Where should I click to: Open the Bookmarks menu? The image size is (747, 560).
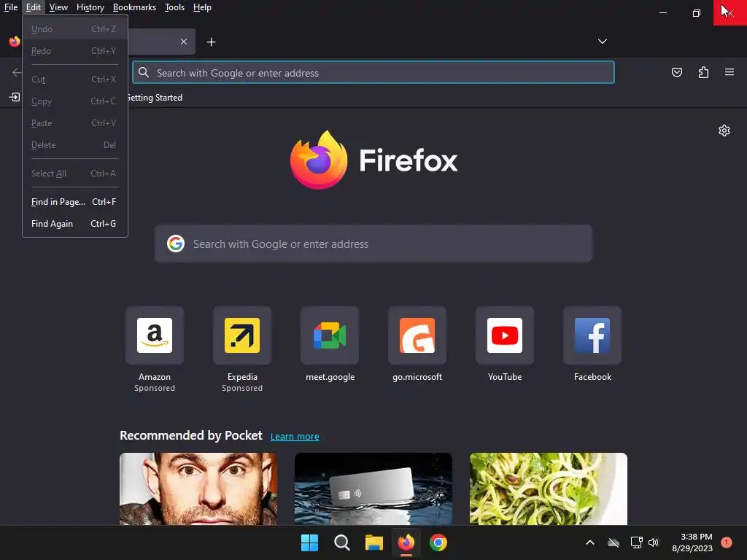134,7
